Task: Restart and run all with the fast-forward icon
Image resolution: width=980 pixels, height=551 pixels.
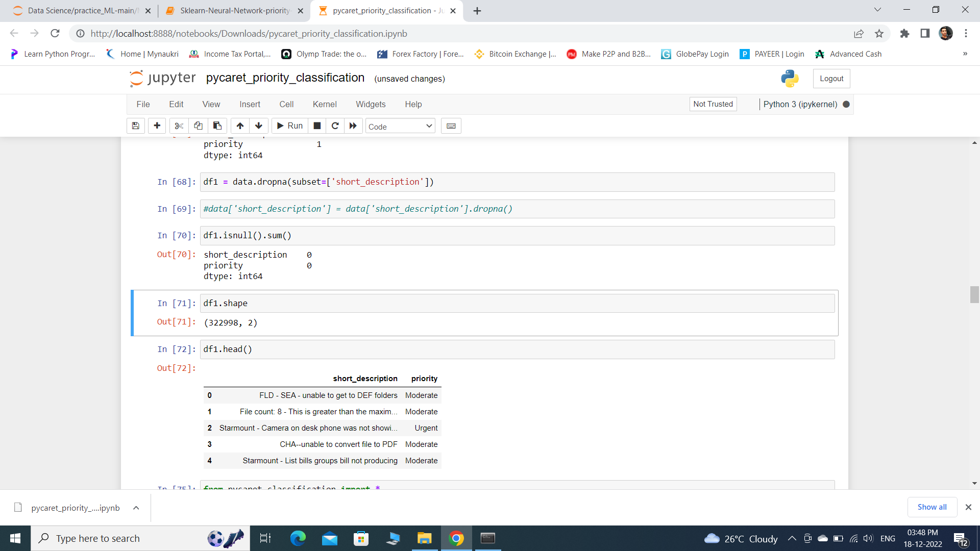Action: coord(353,126)
